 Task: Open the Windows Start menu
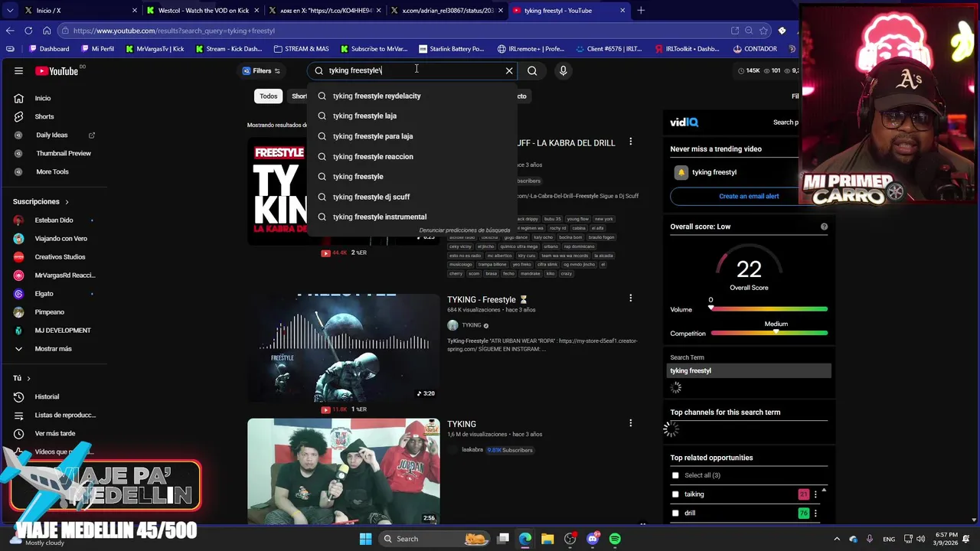[x=366, y=539]
